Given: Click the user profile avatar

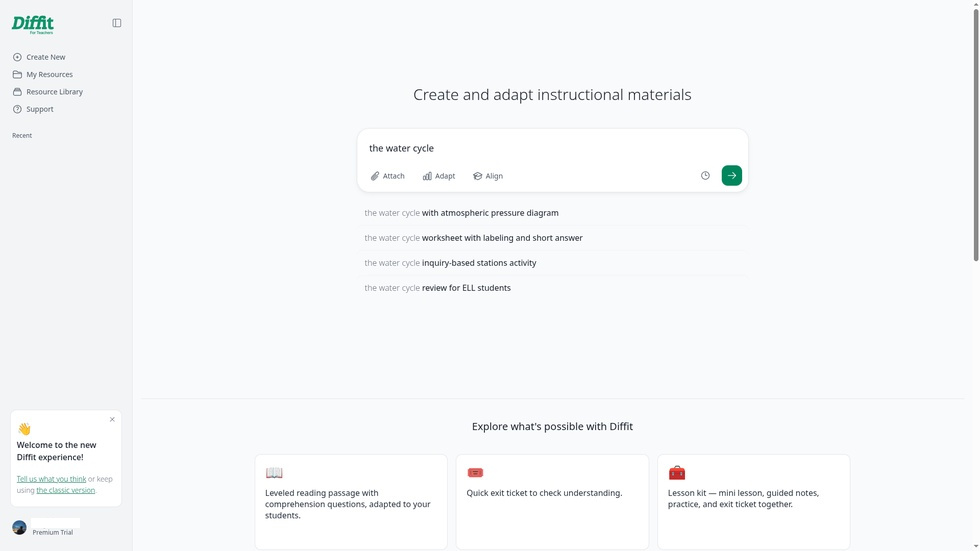Looking at the screenshot, I should (19, 527).
